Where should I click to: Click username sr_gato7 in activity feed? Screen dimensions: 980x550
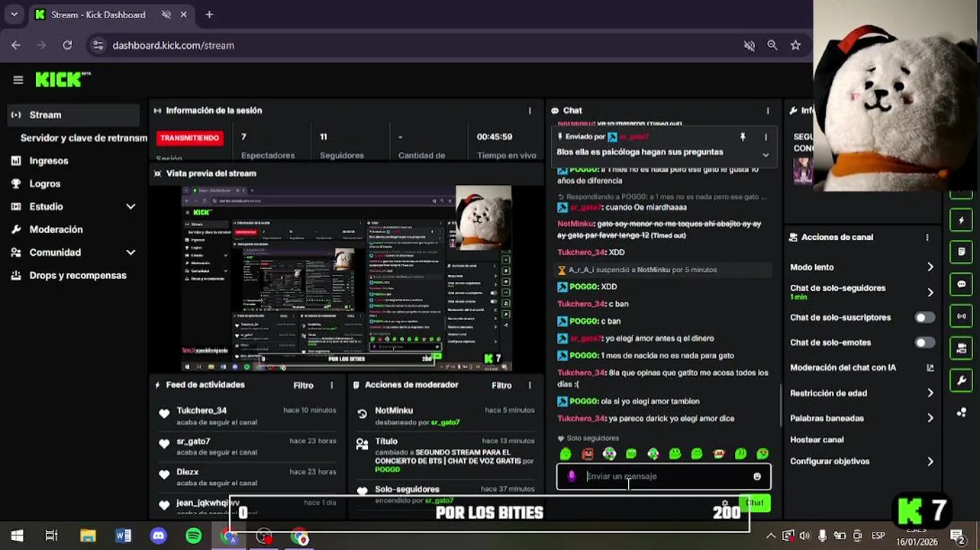[193, 441]
